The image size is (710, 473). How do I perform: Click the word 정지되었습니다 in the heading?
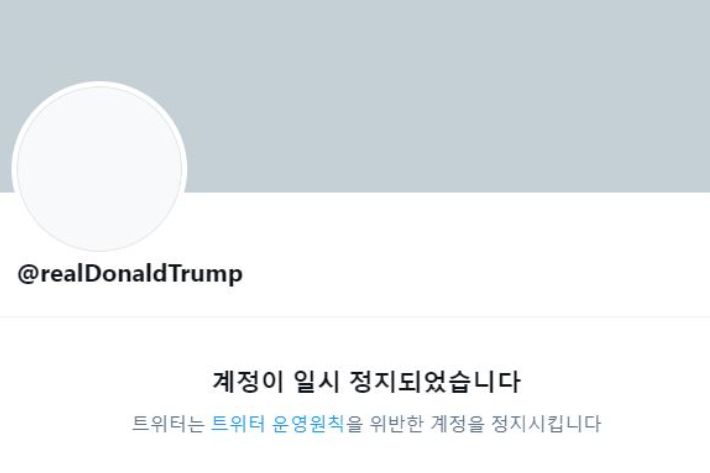point(435,382)
